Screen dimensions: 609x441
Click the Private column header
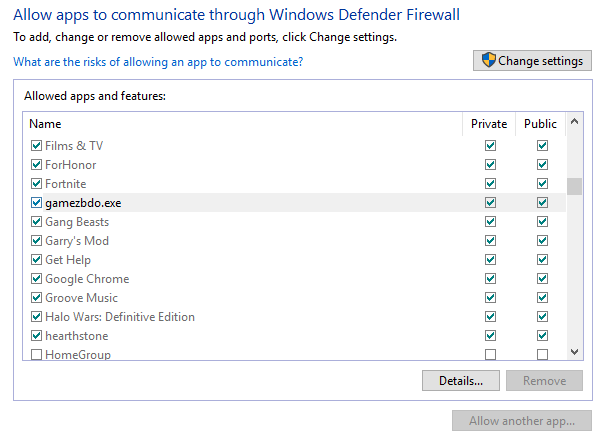pos(489,124)
